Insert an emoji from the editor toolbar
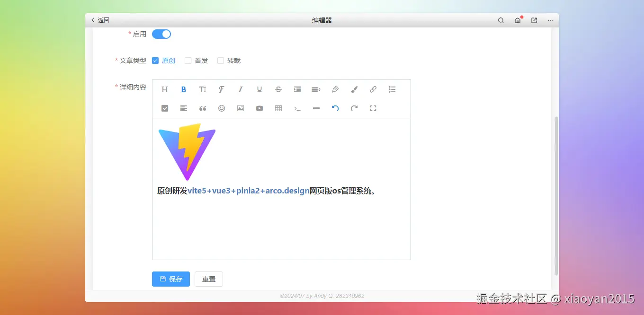644x315 pixels. 221,108
